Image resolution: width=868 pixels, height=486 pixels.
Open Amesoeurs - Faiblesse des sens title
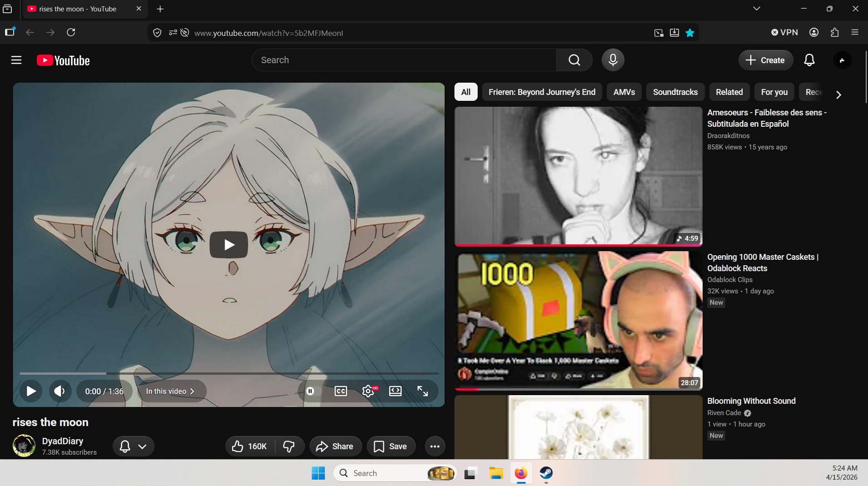pos(767,118)
